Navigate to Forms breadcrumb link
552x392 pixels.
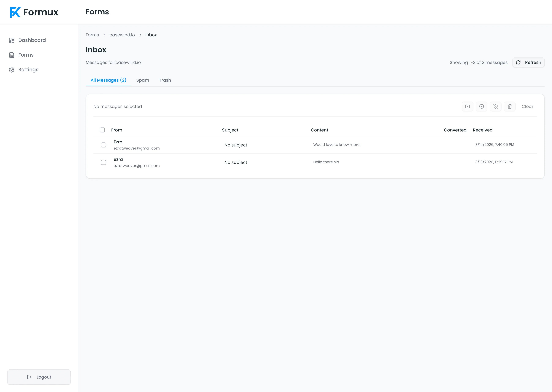pyautogui.click(x=92, y=35)
